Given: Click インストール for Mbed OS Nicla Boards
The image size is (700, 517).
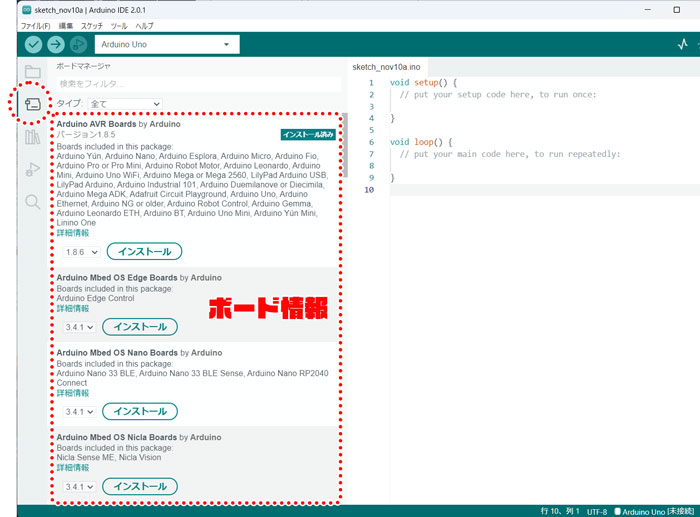Looking at the screenshot, I should coord(140,486).
